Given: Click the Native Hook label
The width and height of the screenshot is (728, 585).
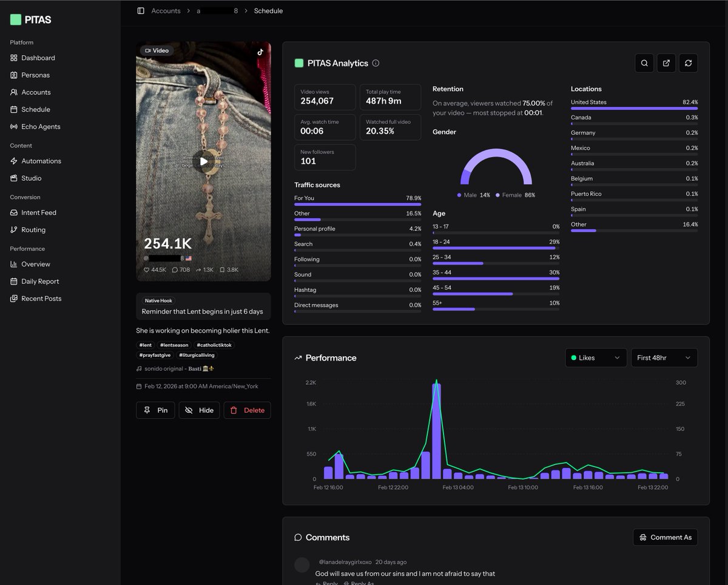Looking at the screenshot, I should [159, 300].
